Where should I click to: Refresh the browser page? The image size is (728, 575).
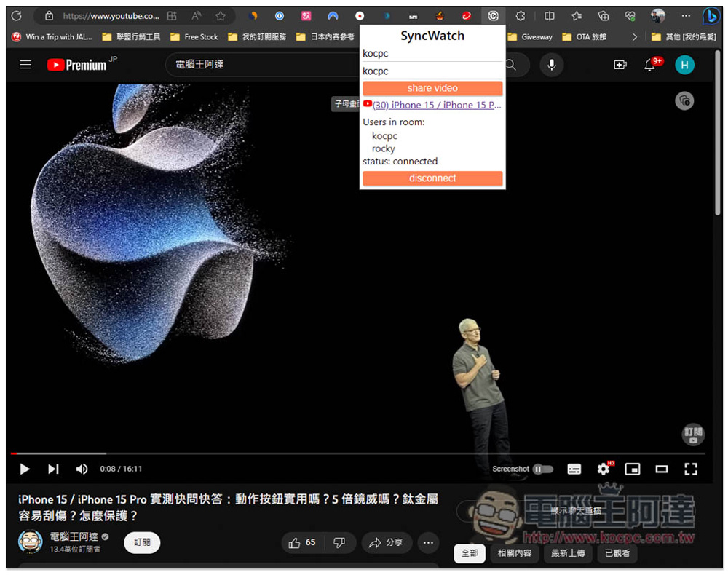[16, 16]
